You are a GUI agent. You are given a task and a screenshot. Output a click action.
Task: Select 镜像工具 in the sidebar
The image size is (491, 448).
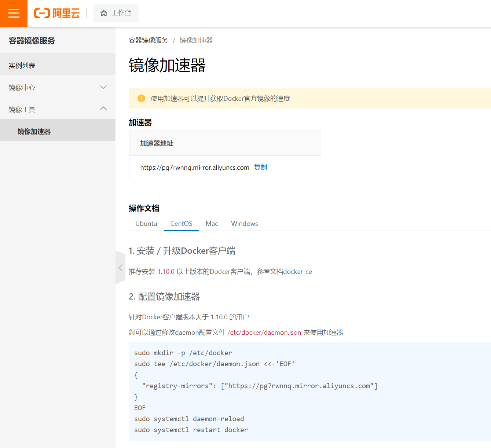coord(58,109)
